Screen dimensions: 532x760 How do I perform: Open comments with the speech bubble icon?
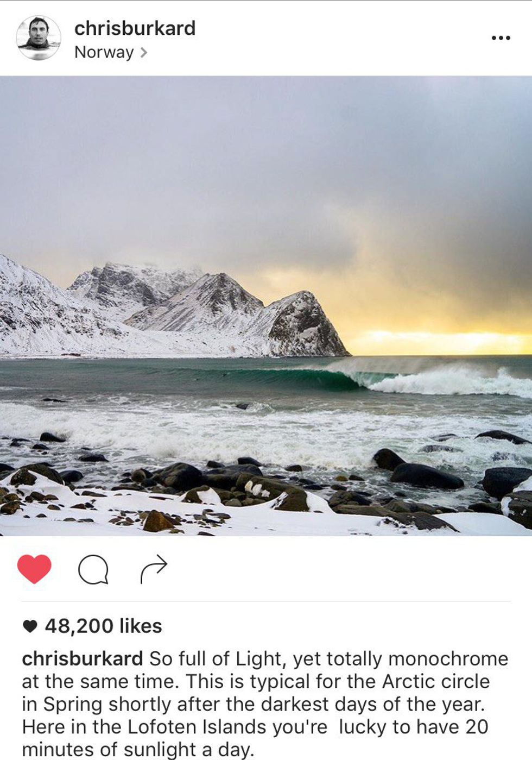[93, 570]
